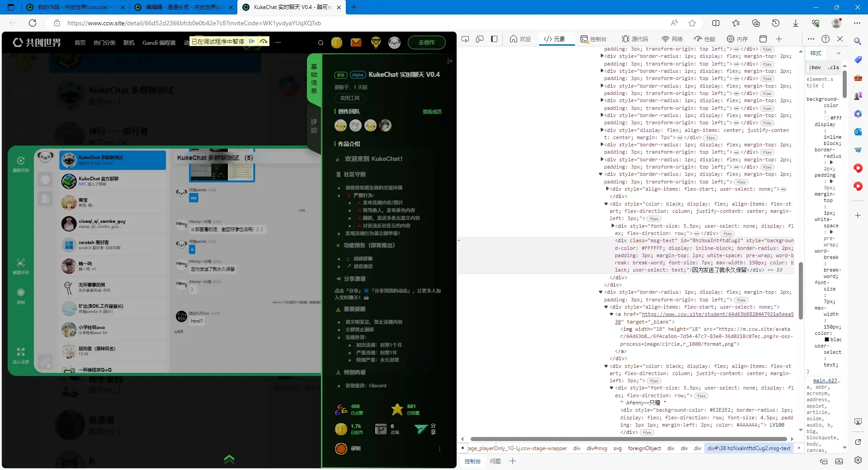The width and height of the screenshot is (868, 470).
Task: Open the gold coin icon in header
Action: coord(336,42)
